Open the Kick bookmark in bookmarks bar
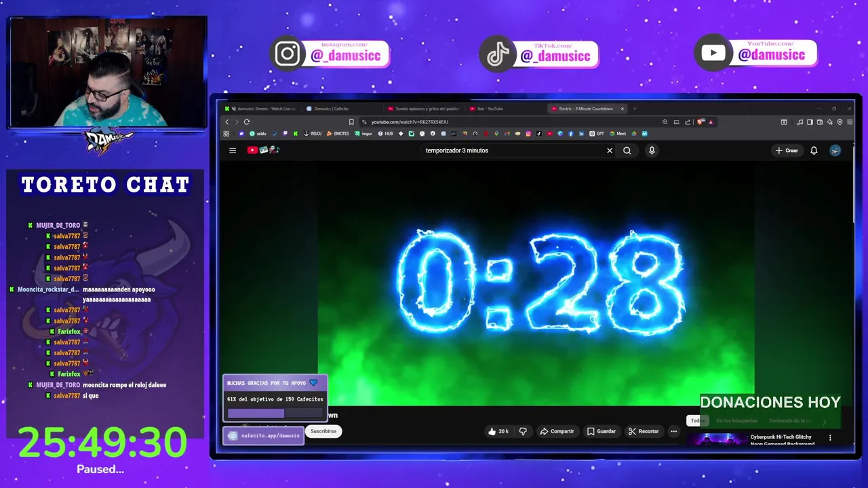Viewport: 868px width, 488px height. [295, 134]
